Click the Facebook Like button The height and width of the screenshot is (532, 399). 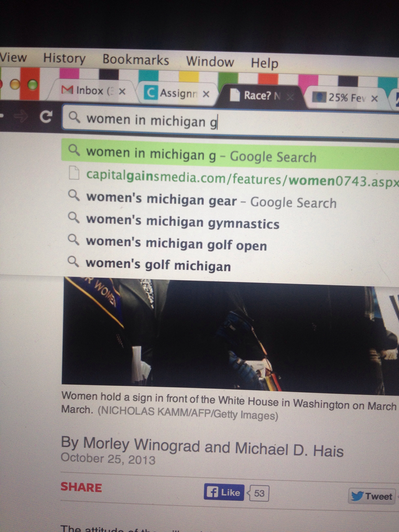click(x=224, y=492)
